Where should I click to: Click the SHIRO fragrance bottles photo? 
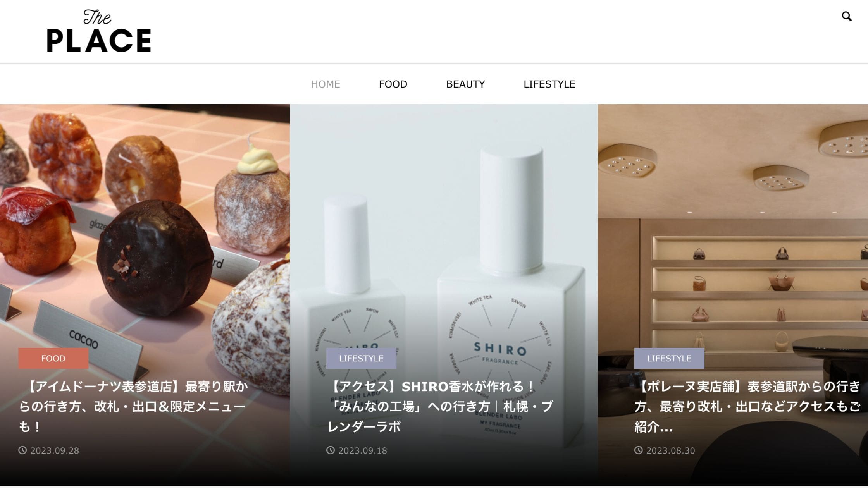click(444, 225)
